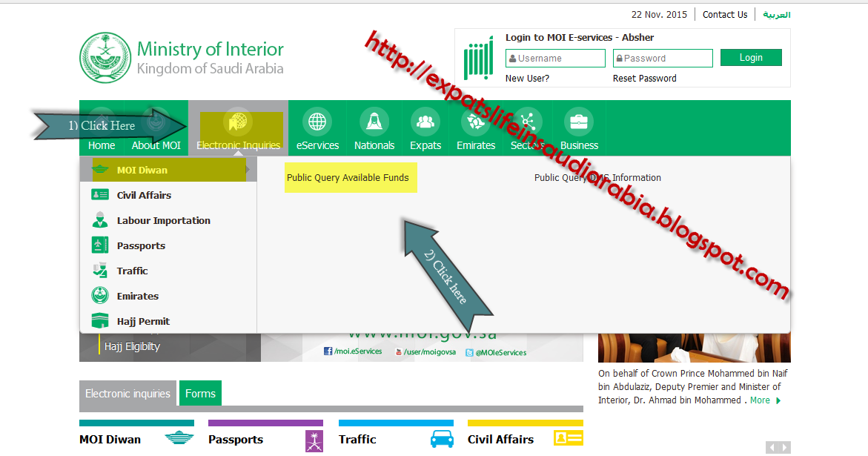Open the Expats menu label
The width and height of the screenshot is (868, 456).
[x=425, y=145]
